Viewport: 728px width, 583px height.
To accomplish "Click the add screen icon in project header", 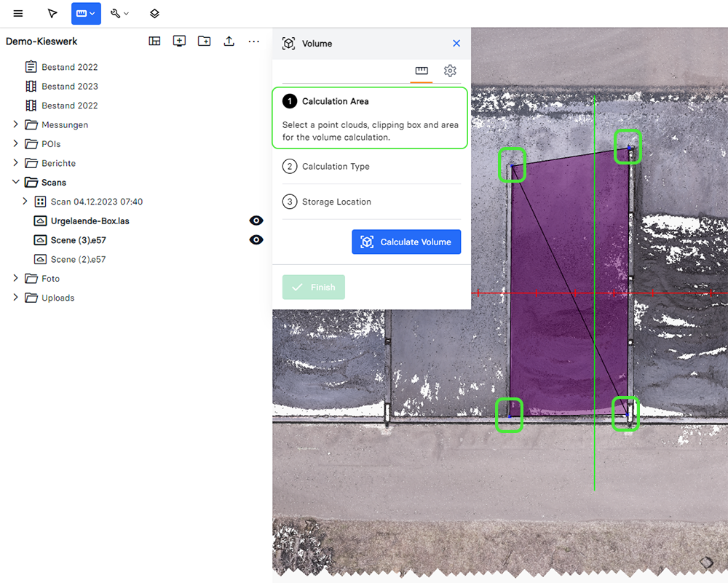I will tap(179, 41).
